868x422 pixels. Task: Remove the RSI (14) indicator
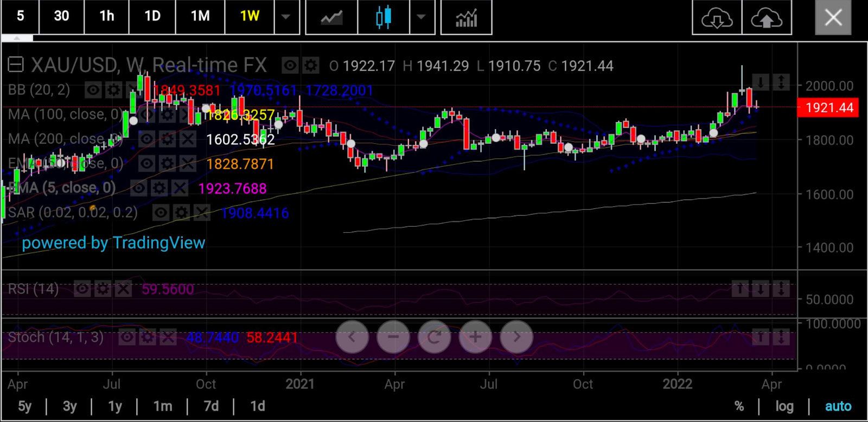pyautogui.click(x=123, y=289)
